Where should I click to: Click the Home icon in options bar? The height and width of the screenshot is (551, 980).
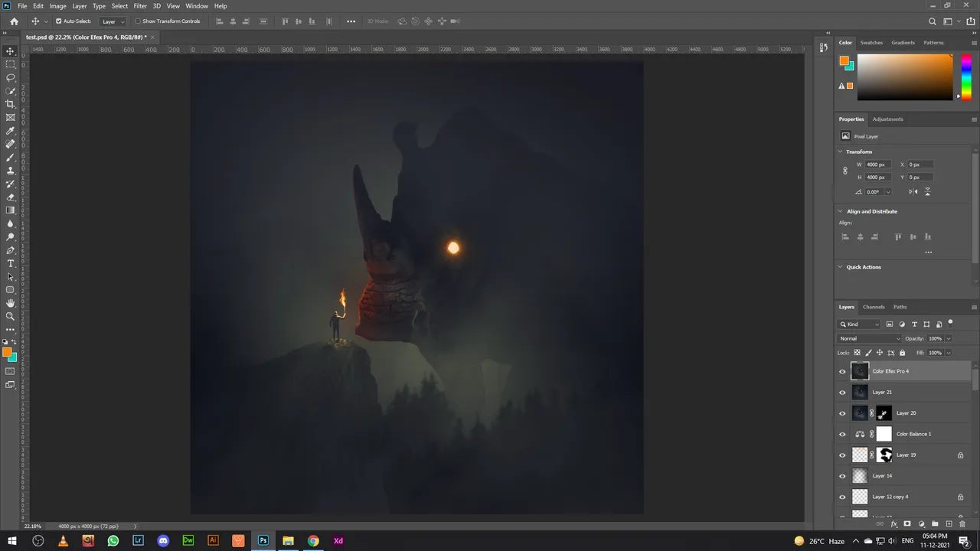14,21
